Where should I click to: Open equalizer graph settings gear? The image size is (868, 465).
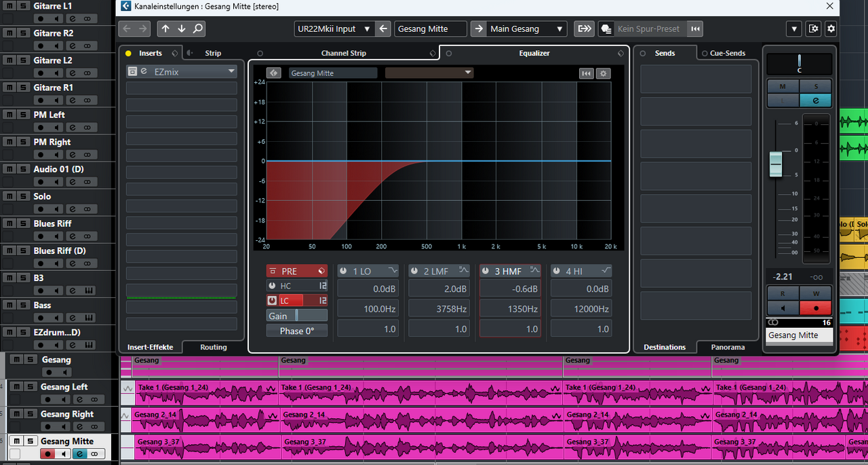(x=602, y=73)
